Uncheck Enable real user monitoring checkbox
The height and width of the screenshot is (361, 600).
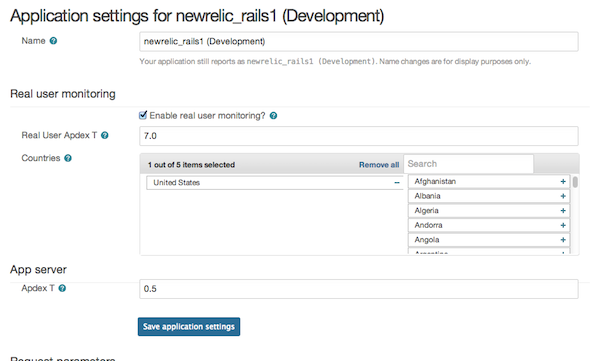click(x=143, y=115)
